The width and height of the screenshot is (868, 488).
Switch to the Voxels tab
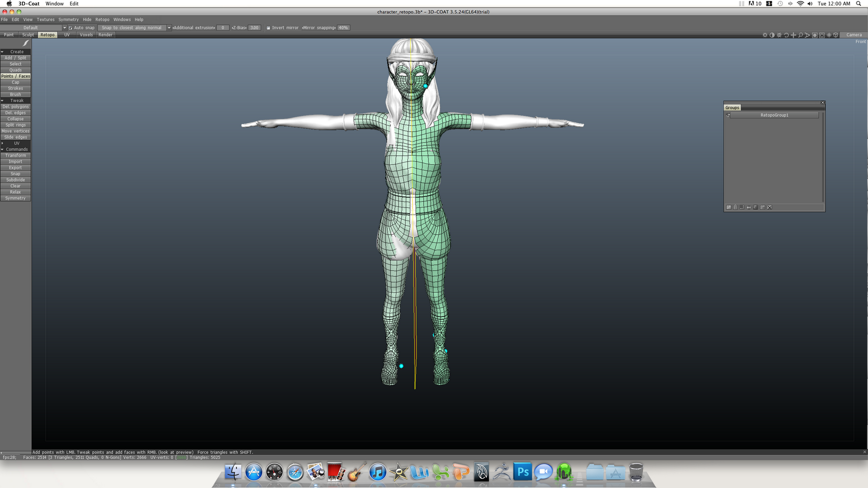click(86, 34)
